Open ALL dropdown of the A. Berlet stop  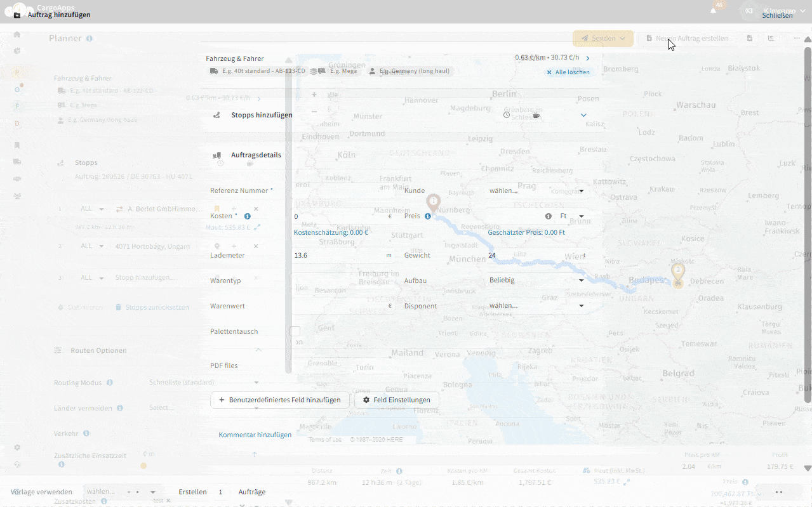tap(92, 209)
